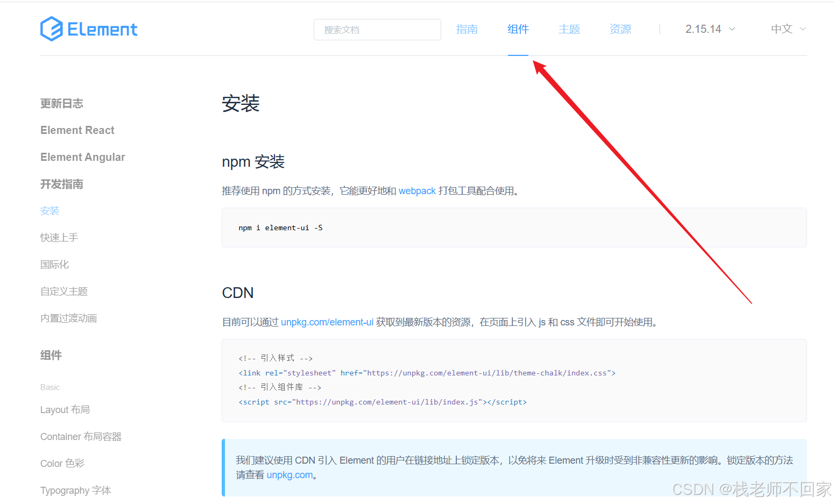Follow the unpkg.com/element-ui link
The image size is (834, 504).
click(x=327, y=322)
